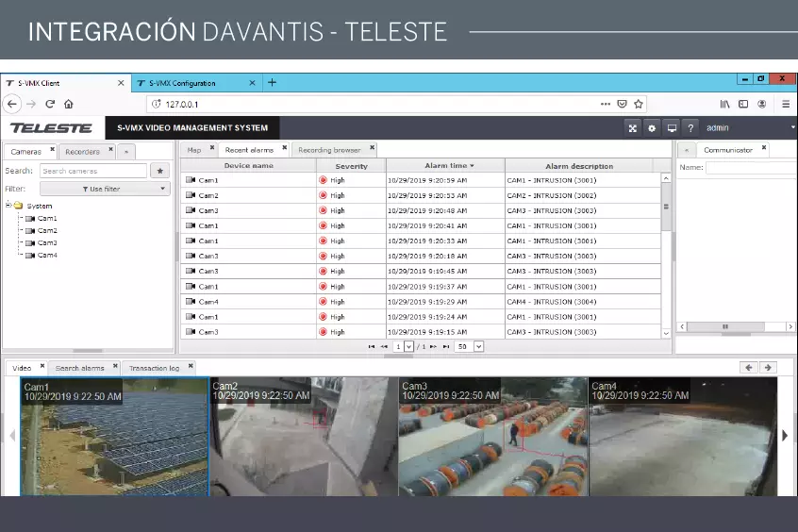
Task: Open the Map tab
Action: point(194,150)
